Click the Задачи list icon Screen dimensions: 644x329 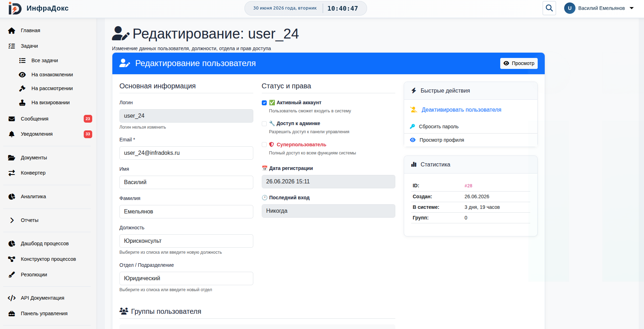click(x=12, y=46)
